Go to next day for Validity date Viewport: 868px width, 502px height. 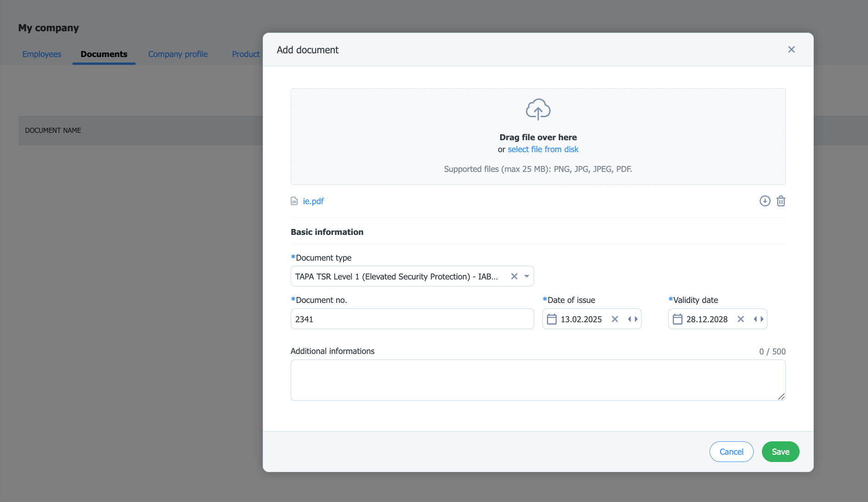[x=762, y=319]
